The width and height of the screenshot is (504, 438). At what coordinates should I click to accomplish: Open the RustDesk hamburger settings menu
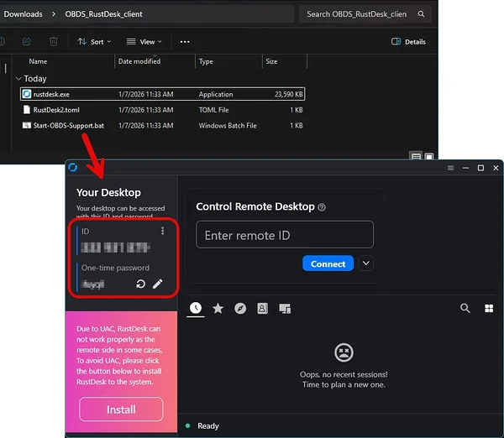pos(450,168)
